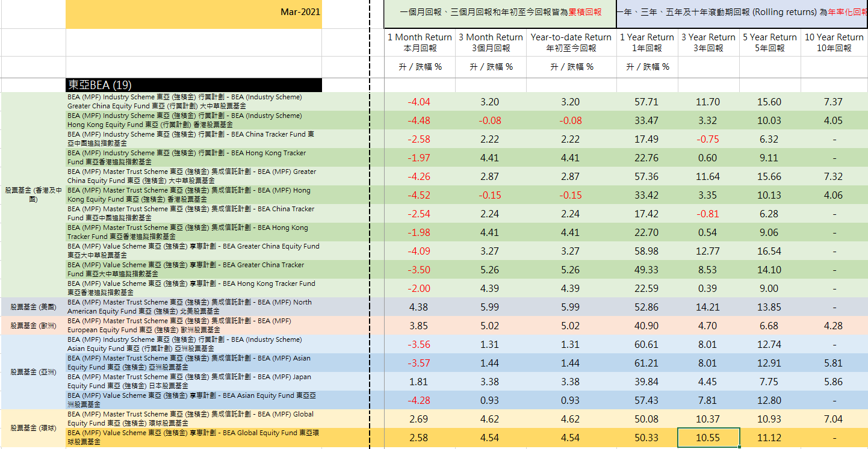The width and height of the screenshot is (868, 449).
Task: Click the Master Trust China Tracker Fund name
Action: (194, 214)
